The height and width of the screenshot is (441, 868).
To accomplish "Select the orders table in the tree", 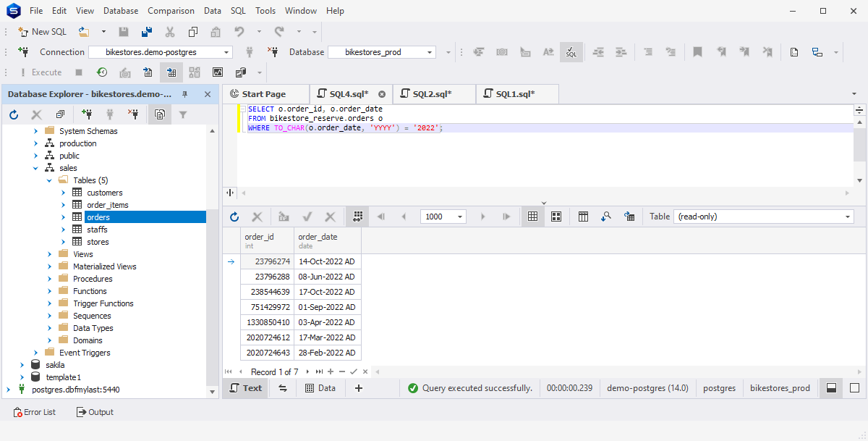I will point(98,217).
